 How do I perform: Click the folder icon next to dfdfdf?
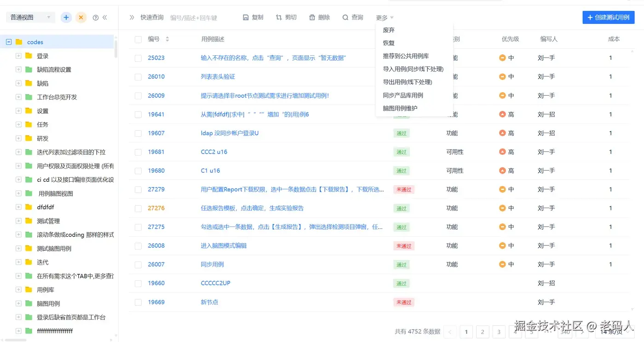(x=29, y=207)
